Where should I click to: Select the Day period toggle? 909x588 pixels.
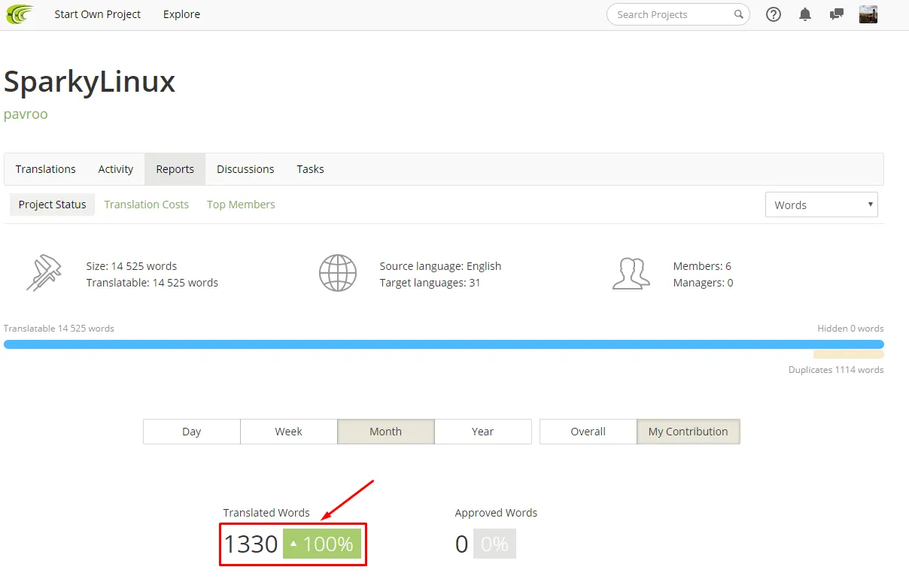click(192, 432)
